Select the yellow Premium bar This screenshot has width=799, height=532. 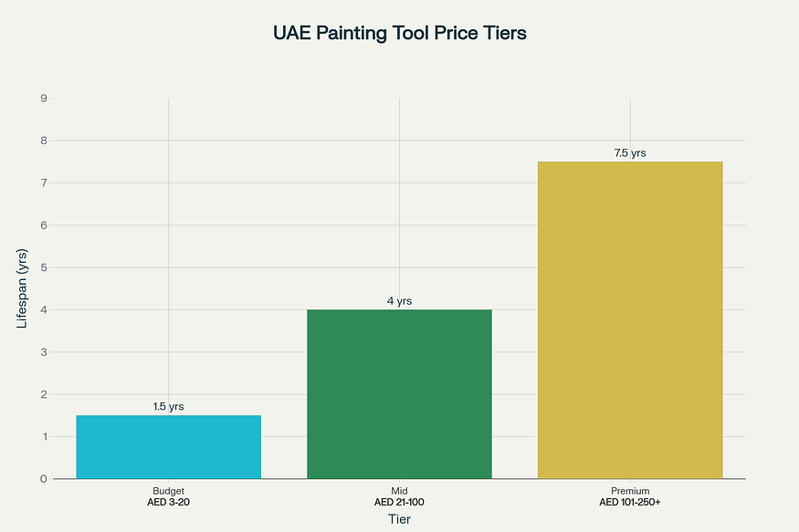630,319
